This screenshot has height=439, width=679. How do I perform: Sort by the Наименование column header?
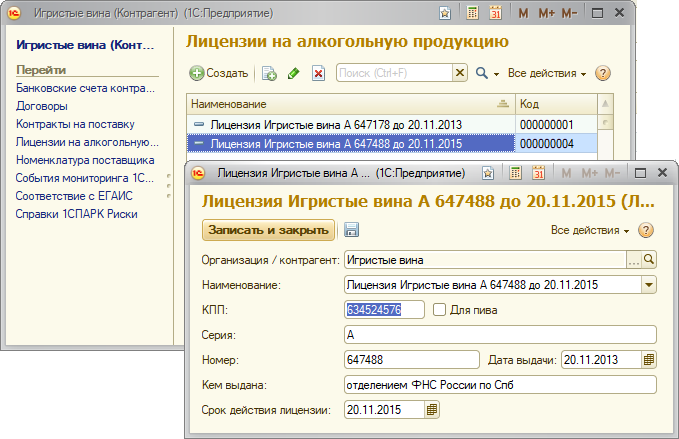point(351,104)
